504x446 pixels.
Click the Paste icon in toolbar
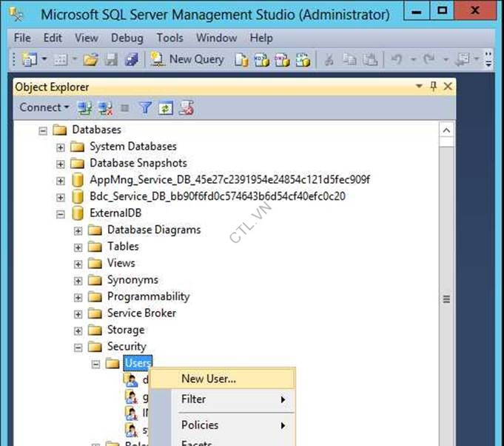(370, 60)
